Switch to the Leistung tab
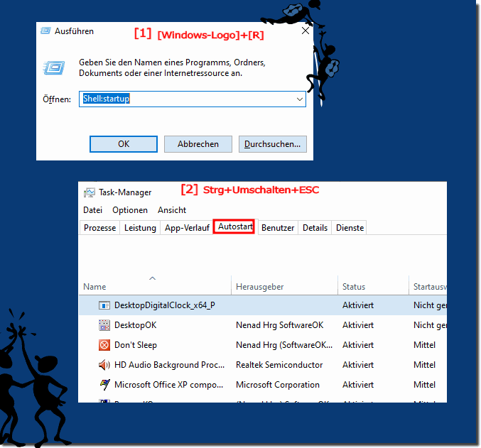Screen dimensions: 481x448 click(x=140, y=228)
